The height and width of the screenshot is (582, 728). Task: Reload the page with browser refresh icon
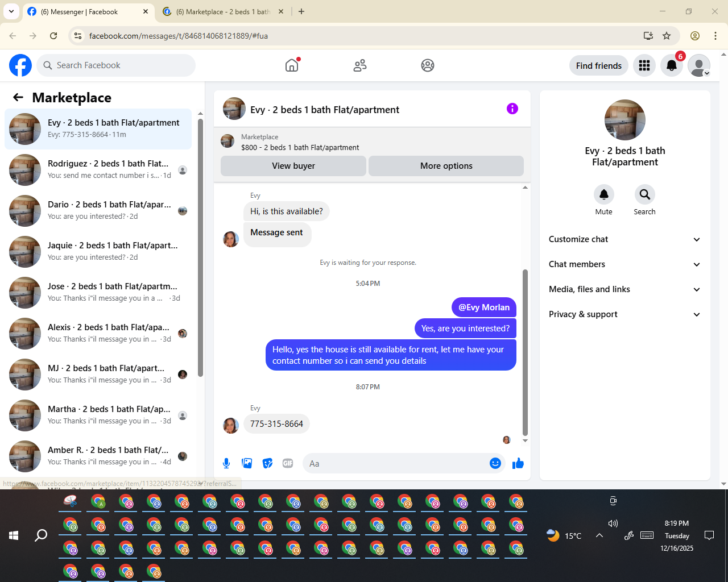(53, 36)
